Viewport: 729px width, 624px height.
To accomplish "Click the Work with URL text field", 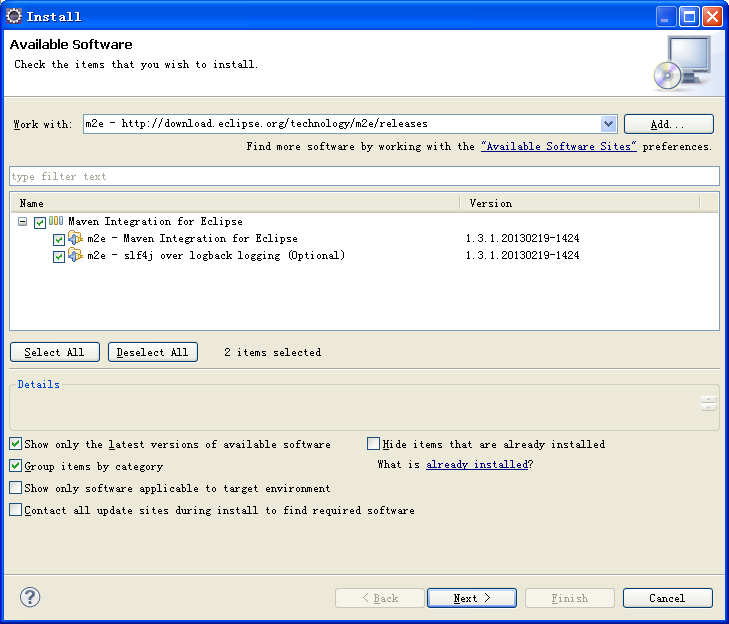I will 343,124.
